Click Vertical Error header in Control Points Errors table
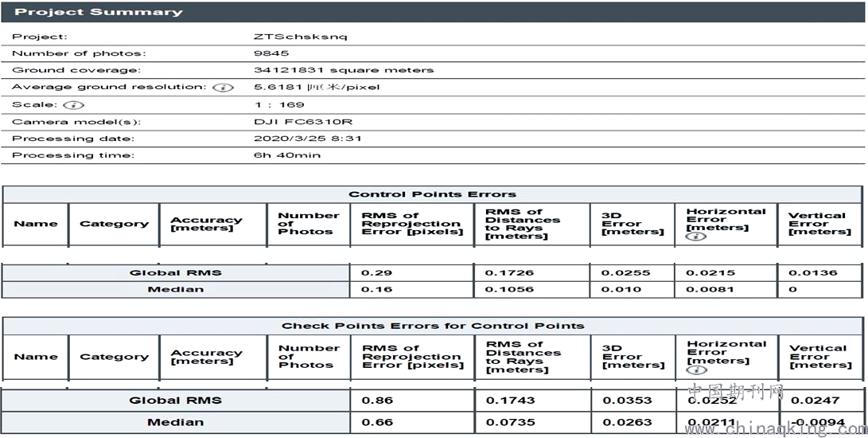Screen dimensions: 868x438 coord(819,224)
